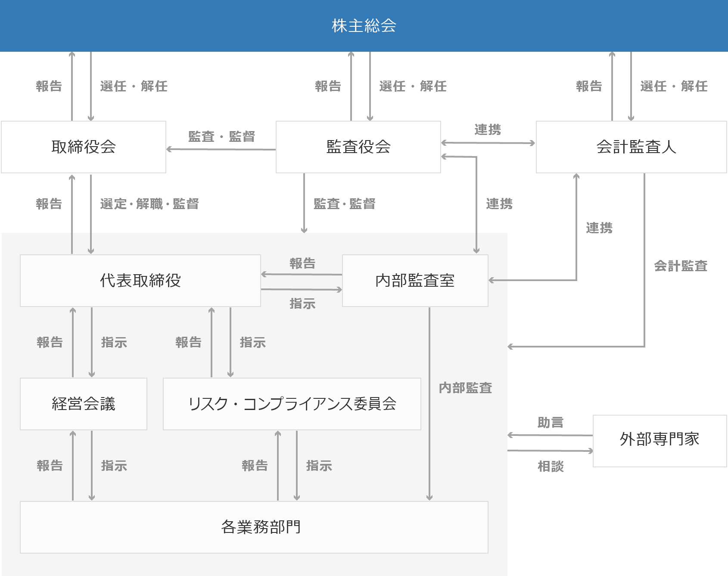Select the 外部専門家 box

[660, 439]
